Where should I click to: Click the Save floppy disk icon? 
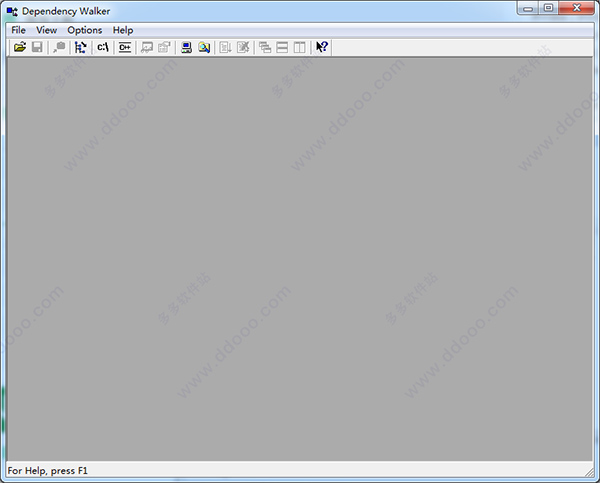click(37, 47)
